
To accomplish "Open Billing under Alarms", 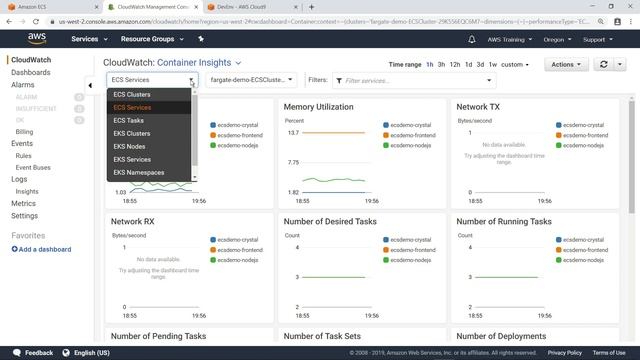I will pyautogui.click(x=24, y=132).
